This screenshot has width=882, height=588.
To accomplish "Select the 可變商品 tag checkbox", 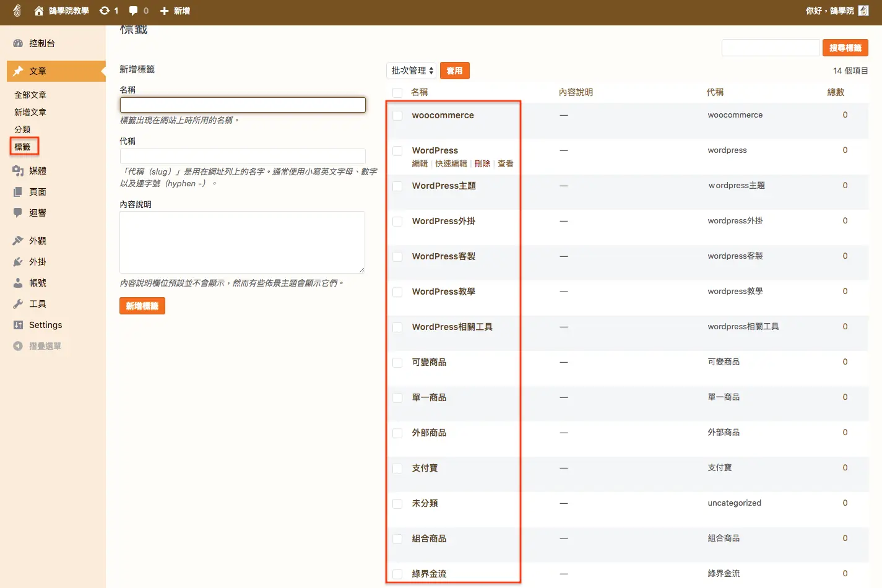I will coord(397,363).
